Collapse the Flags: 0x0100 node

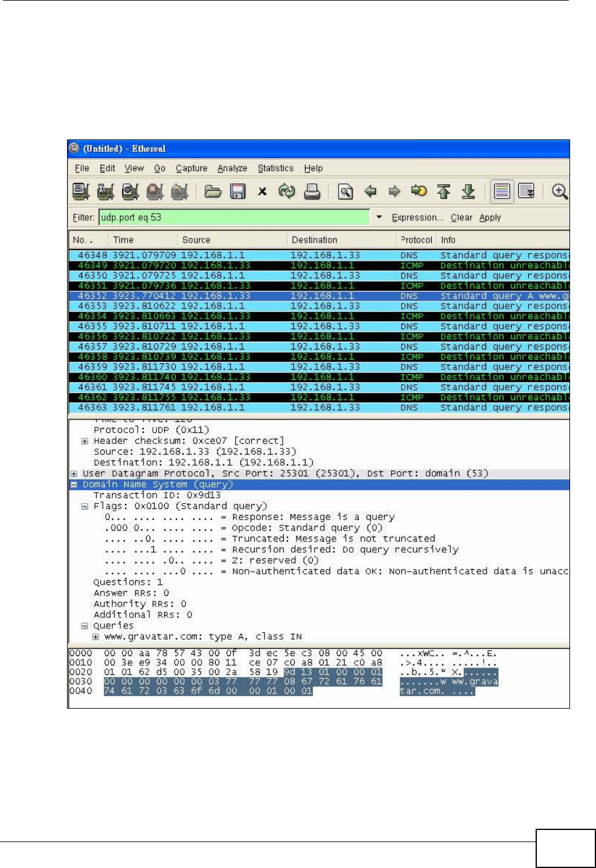(85, 506)
